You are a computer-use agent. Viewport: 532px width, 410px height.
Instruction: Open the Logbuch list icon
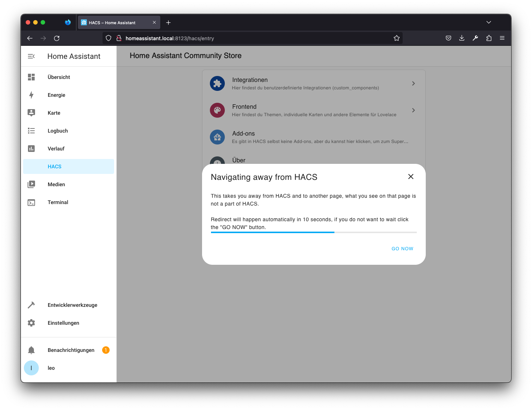tap(31, 131)
